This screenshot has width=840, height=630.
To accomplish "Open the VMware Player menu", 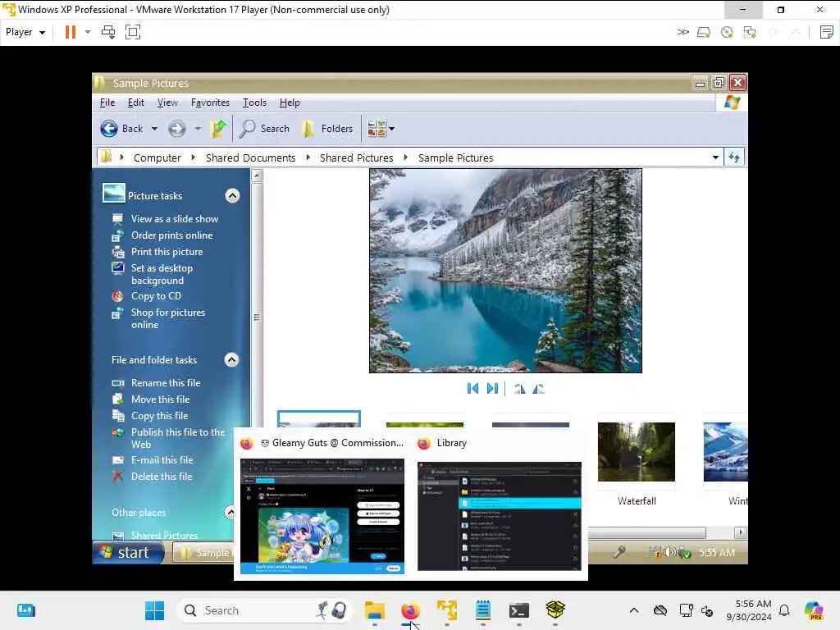I will pos(25,32).
